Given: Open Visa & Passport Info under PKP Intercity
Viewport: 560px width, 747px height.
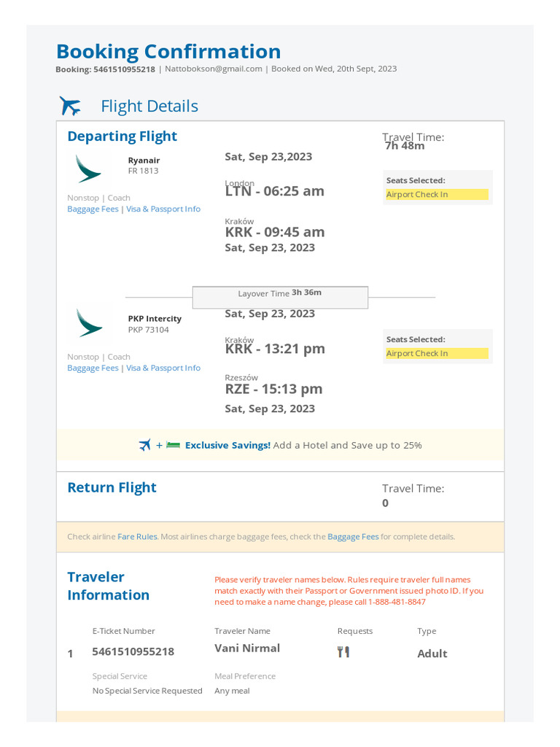Looking at the screenshot, I should [163, 368].
